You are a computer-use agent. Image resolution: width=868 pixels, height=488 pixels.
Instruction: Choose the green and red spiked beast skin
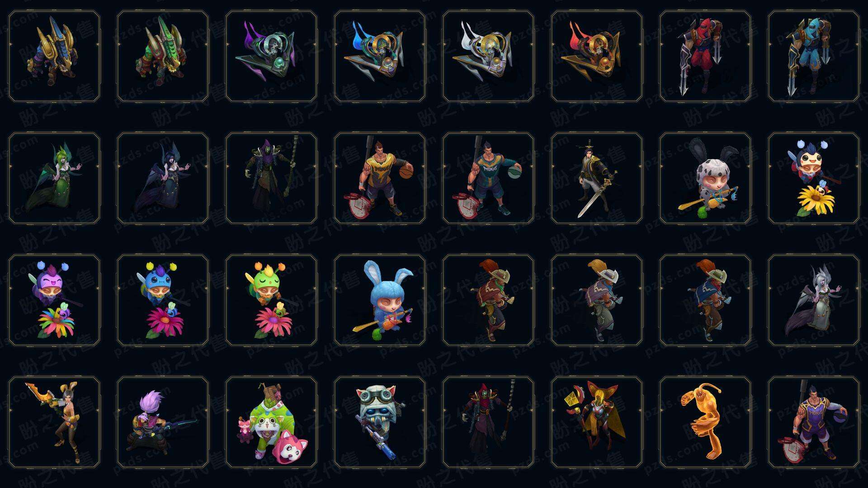click(163, 56)
